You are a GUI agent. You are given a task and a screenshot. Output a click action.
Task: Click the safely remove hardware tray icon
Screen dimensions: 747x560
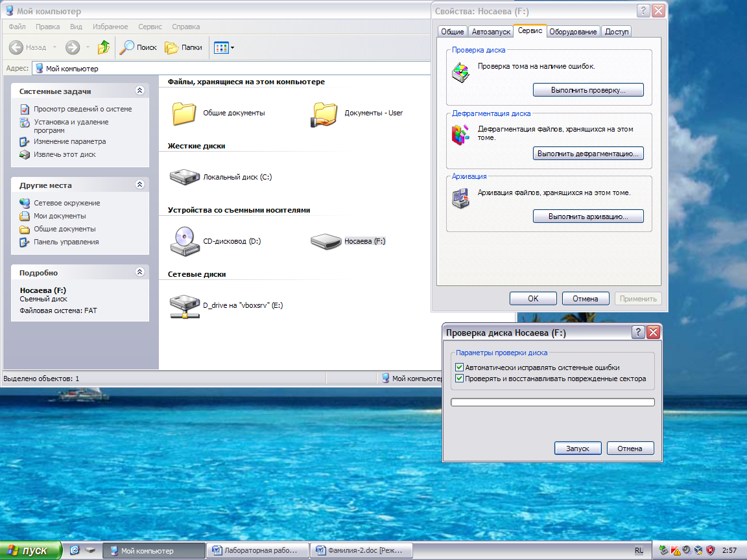point(663,550)
